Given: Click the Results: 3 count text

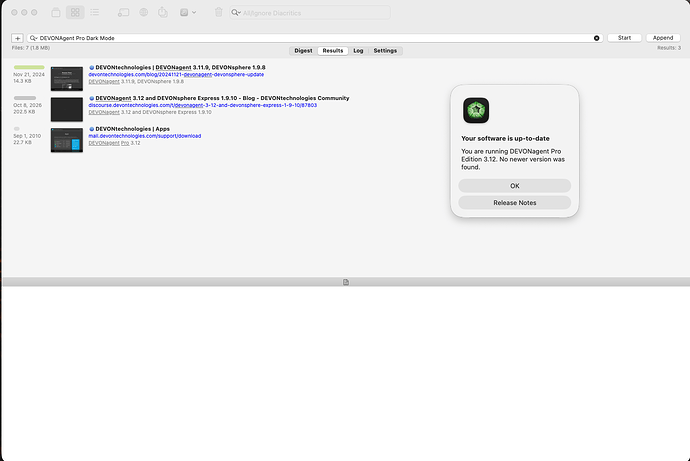Looking at the screenshot, I should 669,48.
